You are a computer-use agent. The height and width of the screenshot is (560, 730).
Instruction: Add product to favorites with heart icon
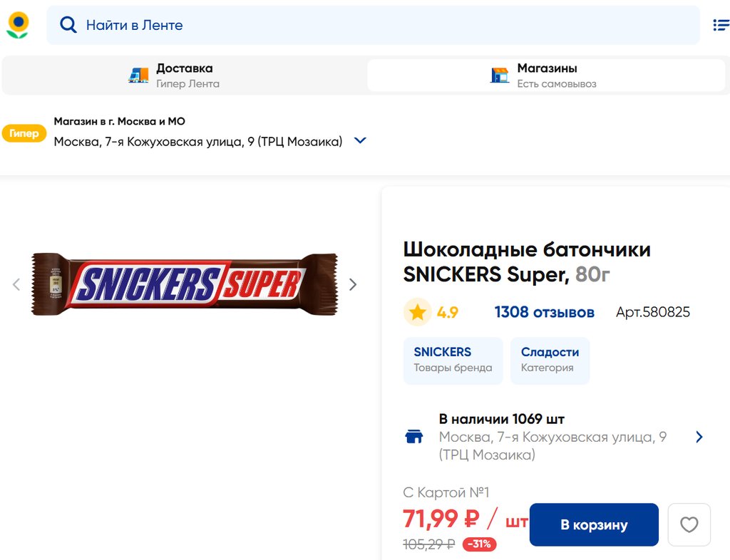(689, 525)
